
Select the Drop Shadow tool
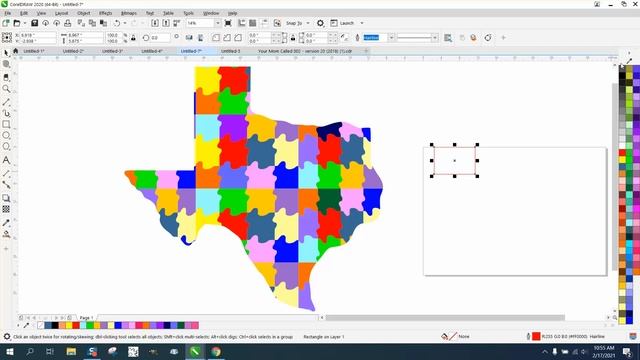click(x=6, y=198)
